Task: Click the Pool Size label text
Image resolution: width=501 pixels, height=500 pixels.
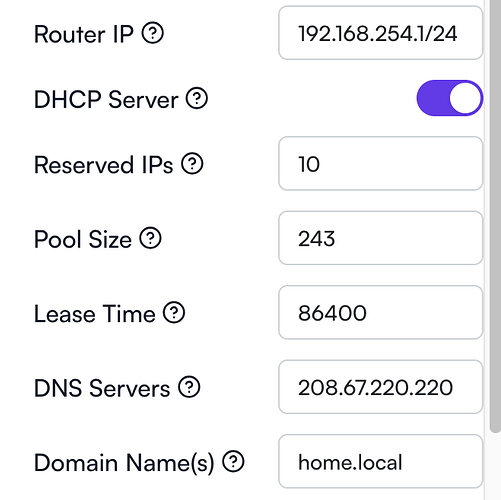Action: [x=83, y=239]
